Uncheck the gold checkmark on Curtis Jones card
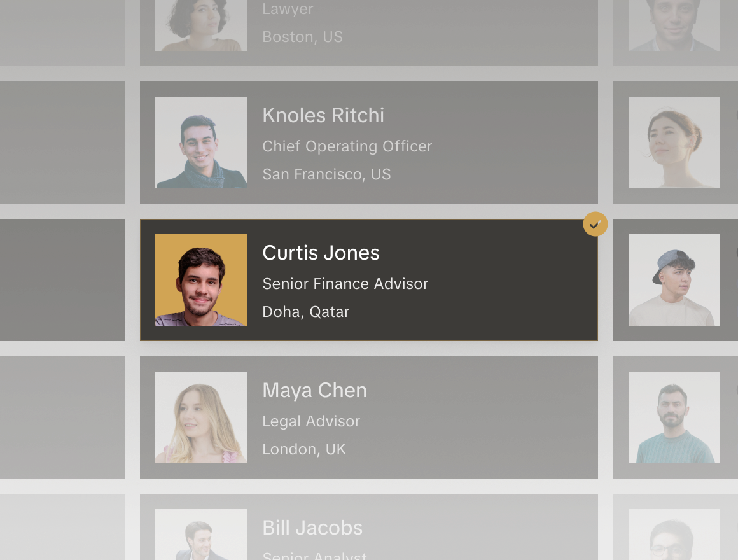This screenshot has height=560, width=738. [x=595, y=224]
